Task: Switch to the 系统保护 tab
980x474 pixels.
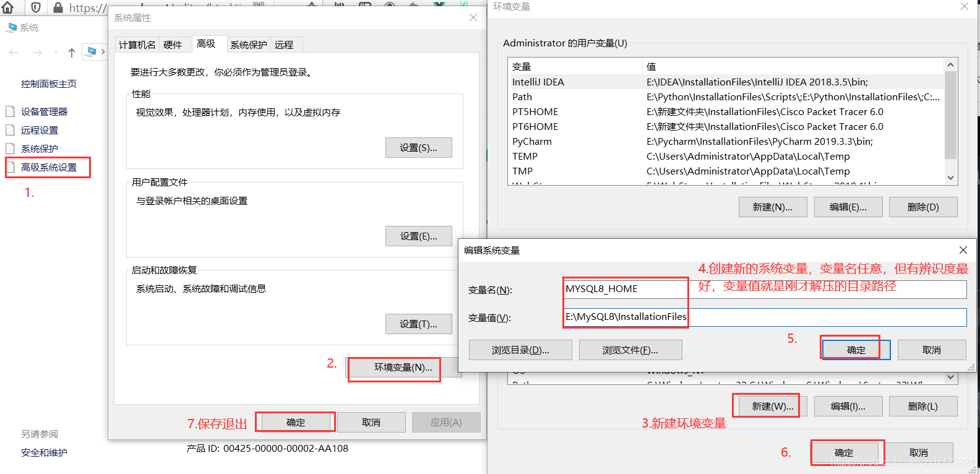Action: click(x=249, y=45)
